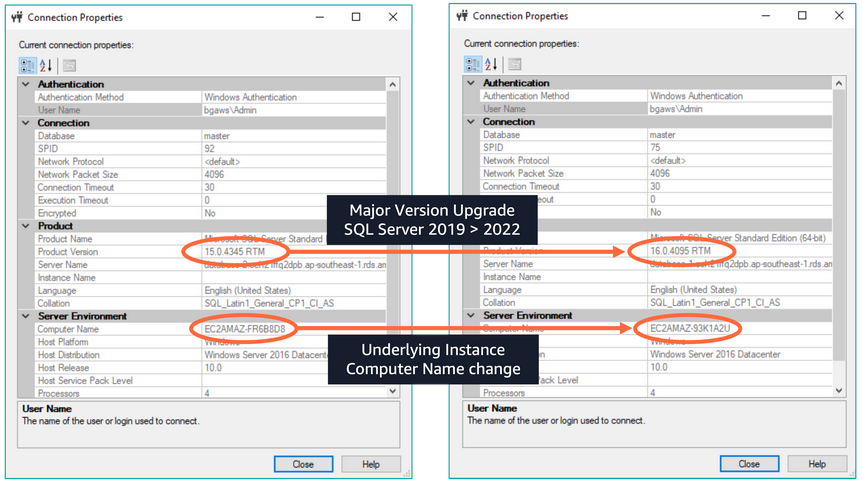The width and height of the screenshot is (862, 484).
Task: Click Categorized view icon in left window
Action: click(x=27, y=65)
